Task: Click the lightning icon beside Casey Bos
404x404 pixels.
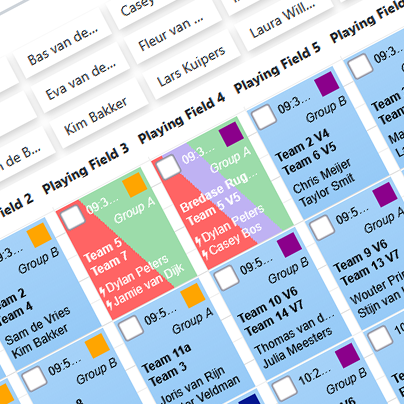Action: point(205,253)
